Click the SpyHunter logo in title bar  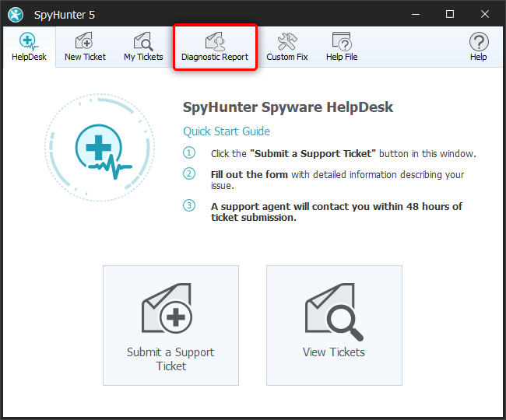point(16,14)
